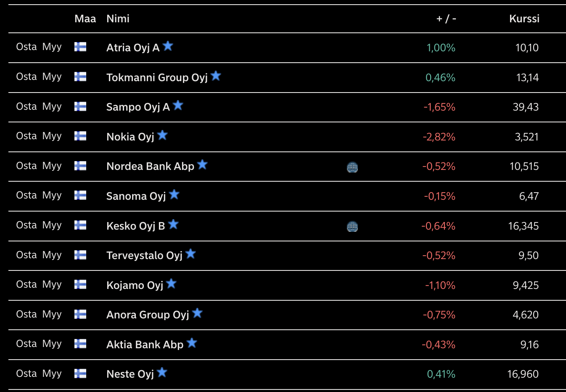This screenshot has width=566, height=392.
Task: Click Myy for Nokia Oyj
Action: point(52,136)
